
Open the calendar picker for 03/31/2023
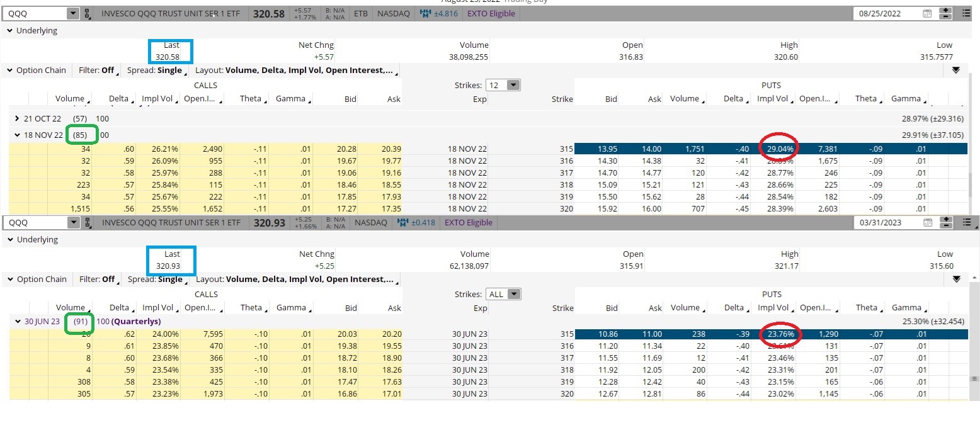point(927,222)
